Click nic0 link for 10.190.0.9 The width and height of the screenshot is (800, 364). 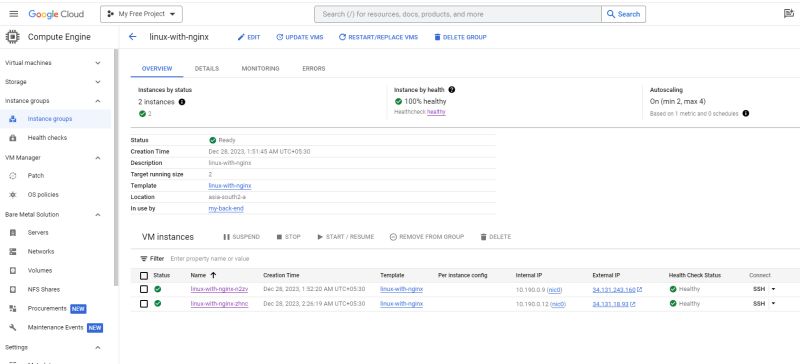[x=554, y=289]
